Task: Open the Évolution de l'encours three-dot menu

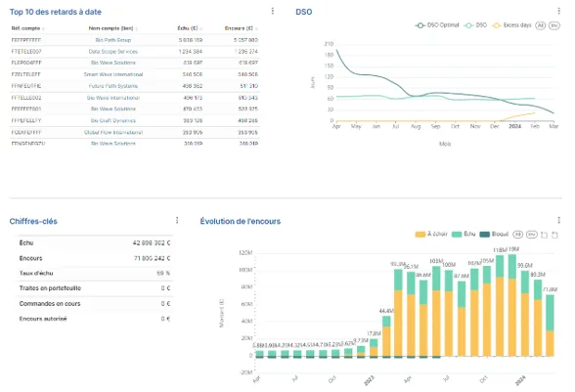Action: [x=559, y=220]
